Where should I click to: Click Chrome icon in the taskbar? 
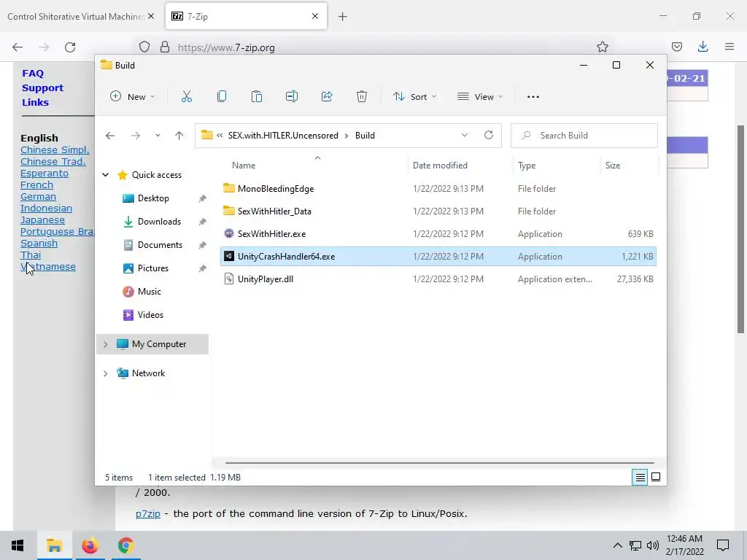tap(125, 545)
